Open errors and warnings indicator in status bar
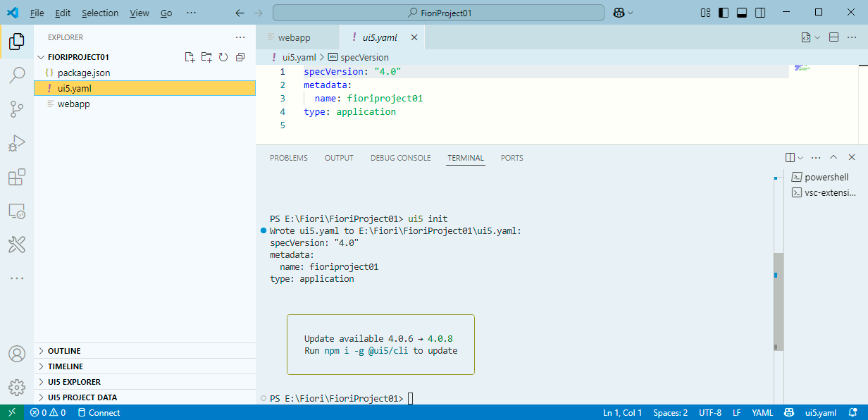 pos(48,412)
